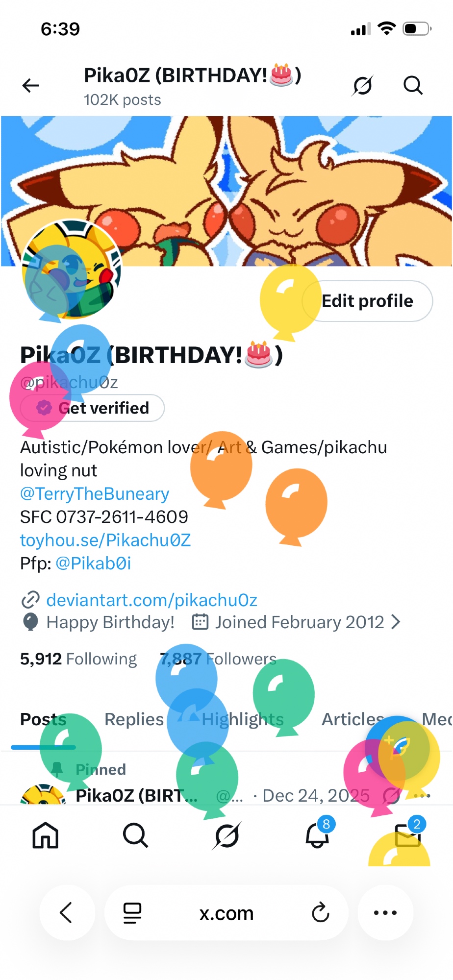Open the browser tabs overview icon
Image resolution: width=453 pixels, height=980 pixels.
tap(132, 912)
